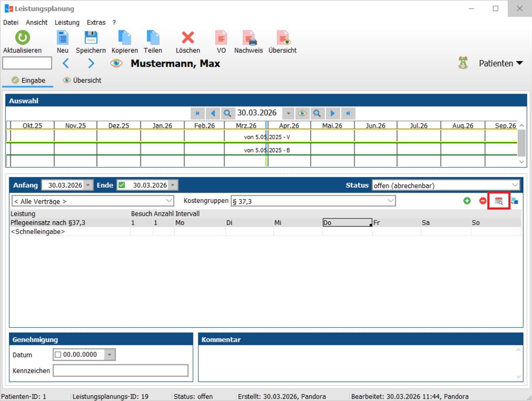Viewport: 532px width, 401px height.
Task: Open the Alle Verträge dropdown
Action: coord(169,202)
